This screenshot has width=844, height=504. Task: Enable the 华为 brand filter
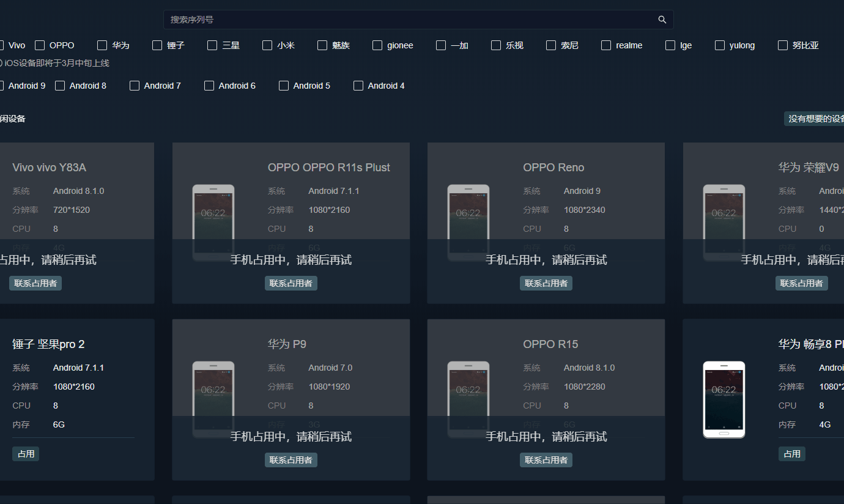(x=102, y=45)
